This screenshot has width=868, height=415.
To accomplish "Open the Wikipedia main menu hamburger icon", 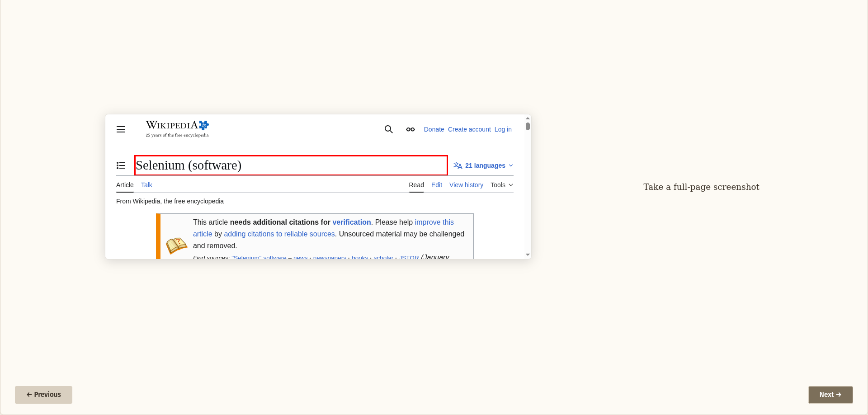I will coord(121,129).
